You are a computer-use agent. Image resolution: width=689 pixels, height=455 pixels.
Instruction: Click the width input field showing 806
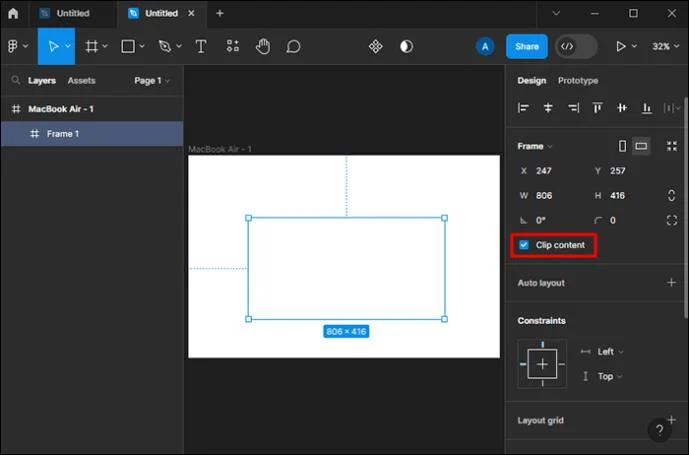point(556,196)
